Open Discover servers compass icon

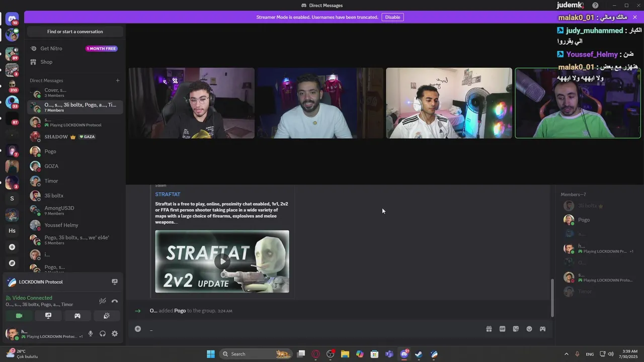click(12, 263)
